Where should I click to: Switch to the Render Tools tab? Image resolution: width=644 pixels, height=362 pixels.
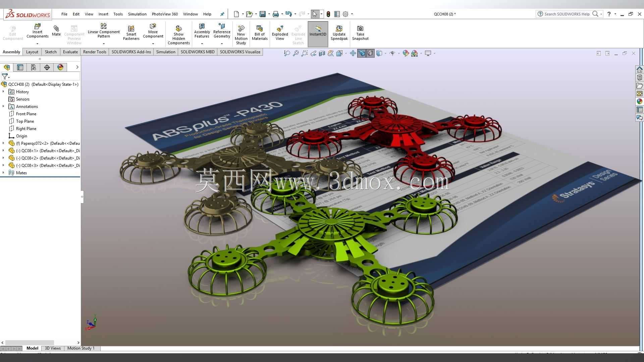click(95, 52)
